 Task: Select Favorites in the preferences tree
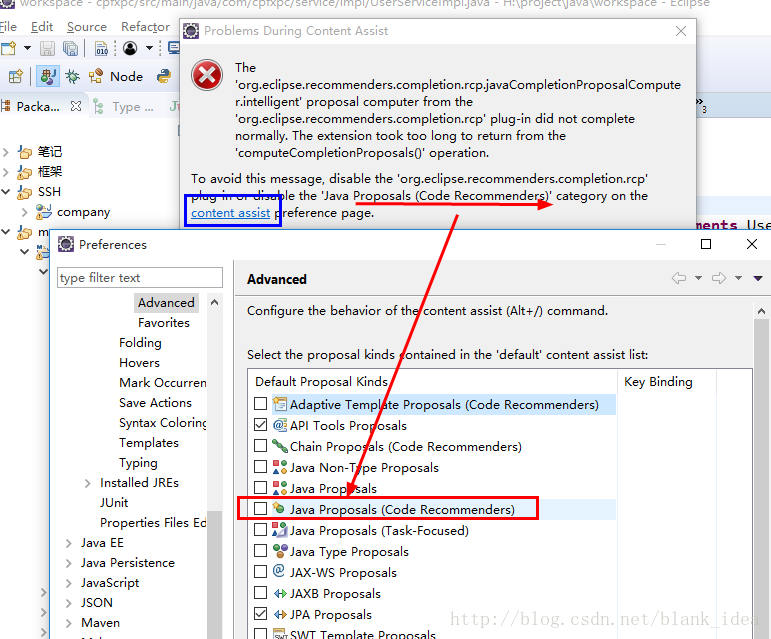click(164, 322)
